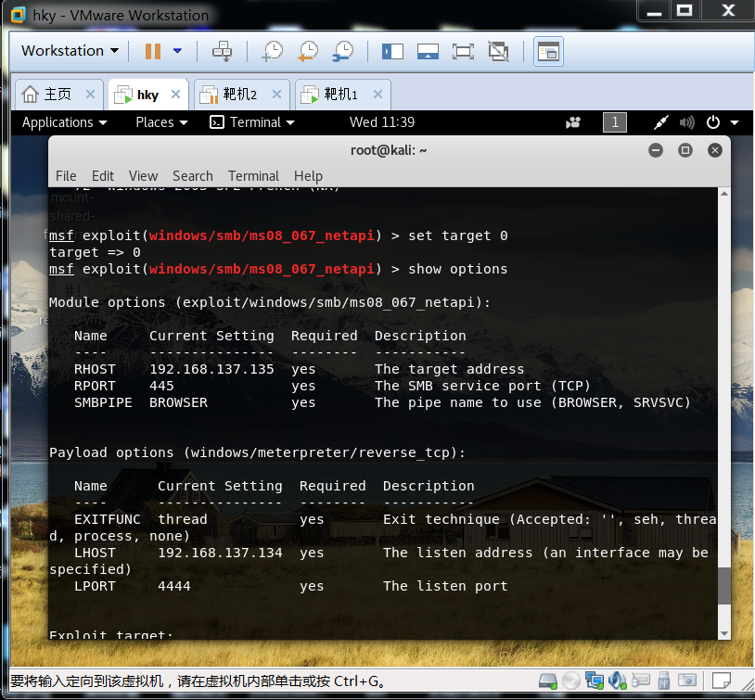Send Ctrl+Alt+Del to the VM
Viewport: 755px width, 700px height.
click(222, 51)
